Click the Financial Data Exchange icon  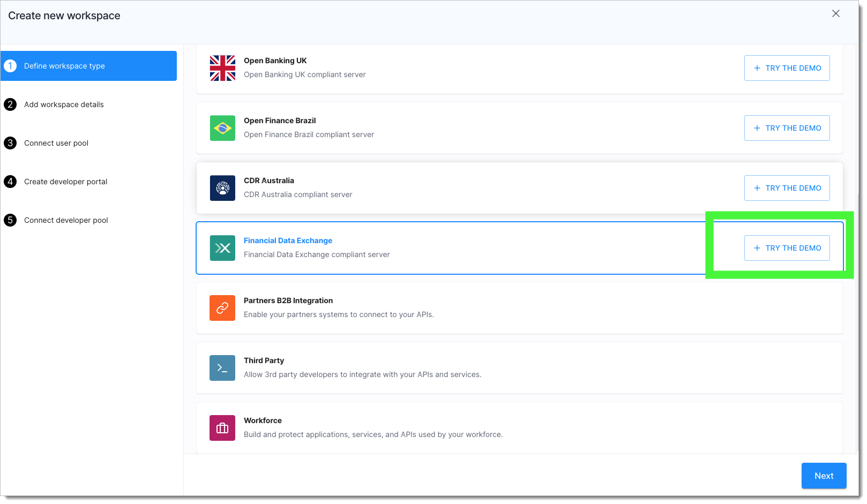(x=222, y=248)
